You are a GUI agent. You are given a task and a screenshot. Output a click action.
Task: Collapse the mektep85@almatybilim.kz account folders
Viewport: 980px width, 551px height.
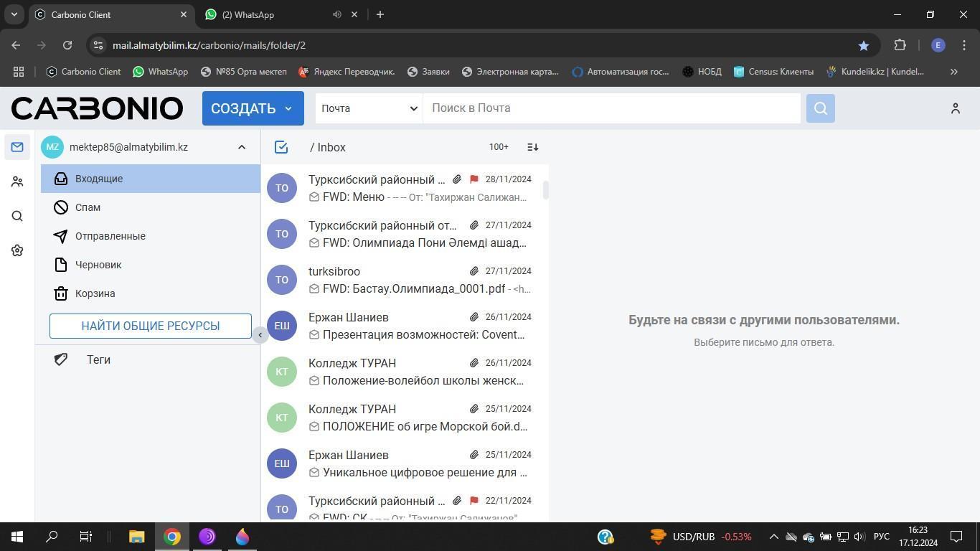tap(242, 147)
